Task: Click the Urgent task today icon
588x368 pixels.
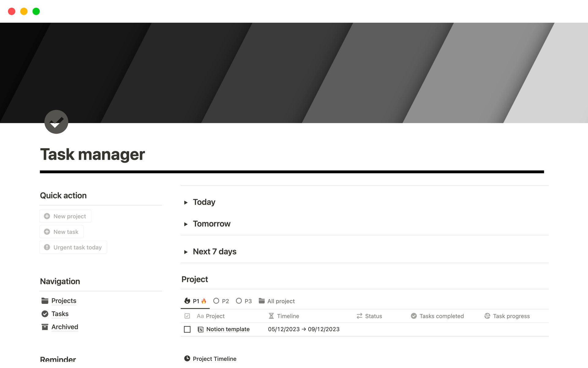Action: click(x=47, y=247)
